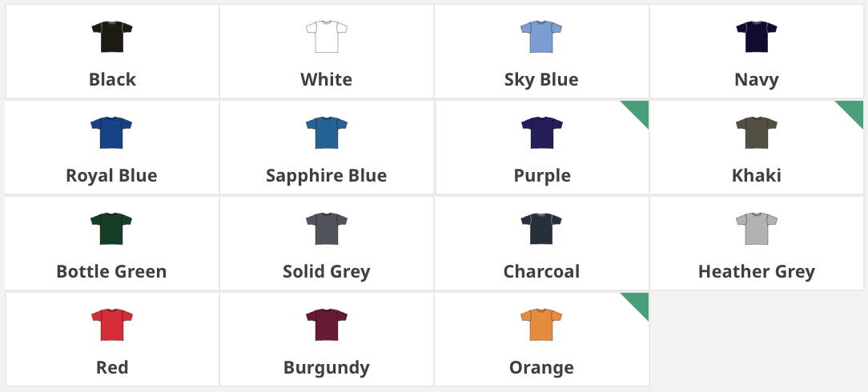Click the green corner marker on Khaki
The image size is (868, 392).
point(854,110)
